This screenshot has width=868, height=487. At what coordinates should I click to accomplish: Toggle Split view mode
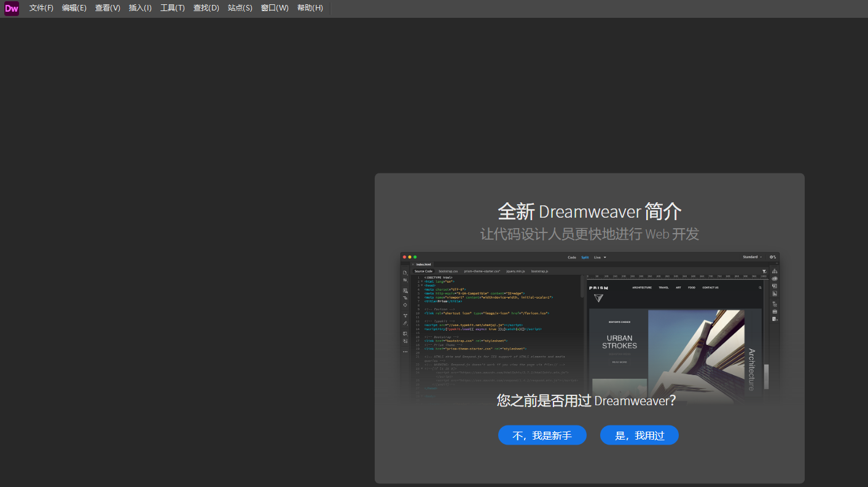(584, 257)
